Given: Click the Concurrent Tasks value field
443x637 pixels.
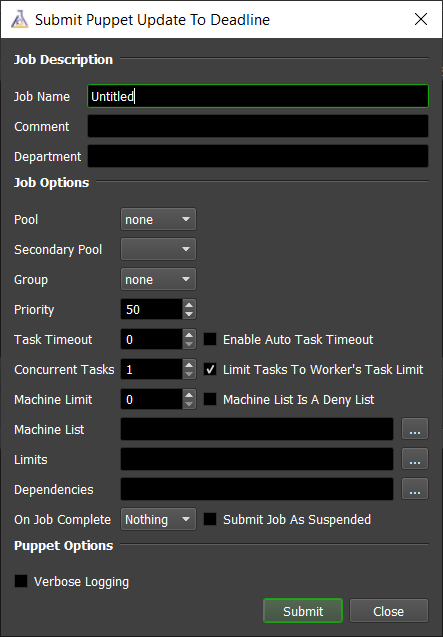Looking at the screenshot, I should point(152,370).
